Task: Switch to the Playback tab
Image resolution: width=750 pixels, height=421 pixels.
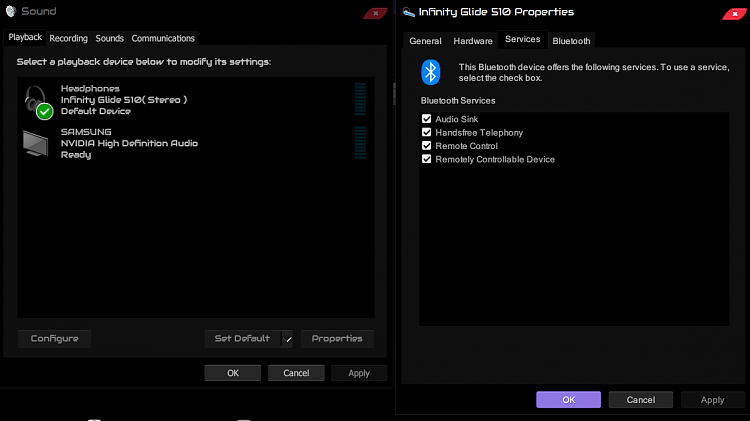Action: click(25, 37)
